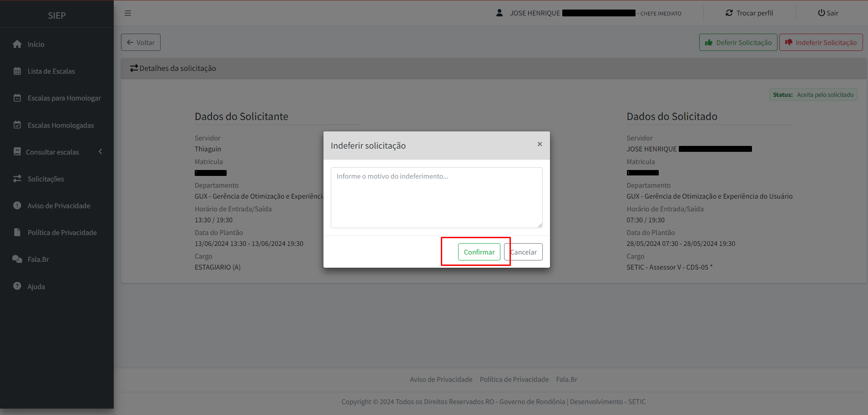Click the Dados do Solicitado heading
This screenshot has height=415, width=868.
[672, 116]
